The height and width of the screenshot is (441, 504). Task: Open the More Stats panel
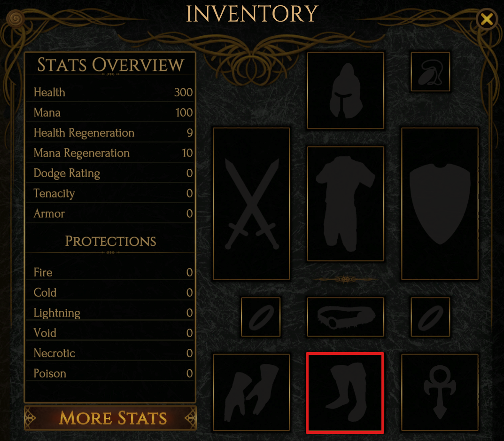pyautogui.click(x=110, y=418)
